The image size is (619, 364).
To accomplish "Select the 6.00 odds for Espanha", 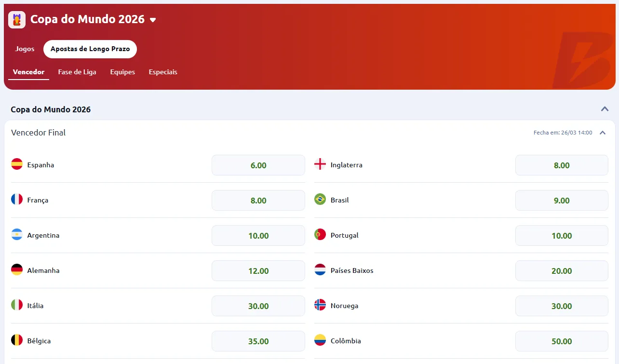I will 258,164.
